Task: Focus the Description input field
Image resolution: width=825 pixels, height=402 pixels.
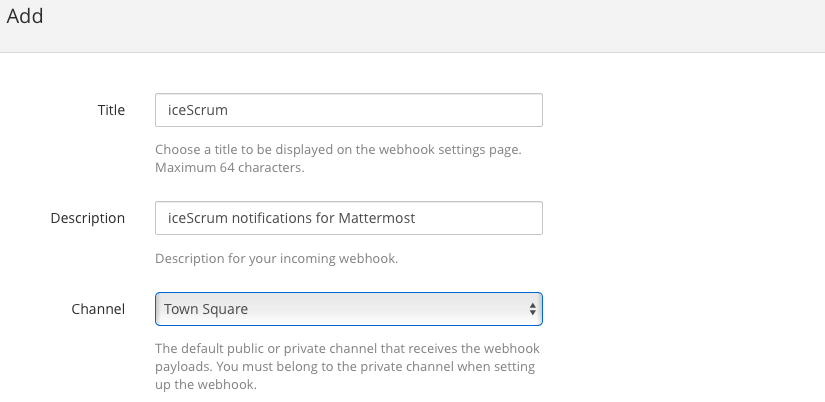Action: point(348,218)
